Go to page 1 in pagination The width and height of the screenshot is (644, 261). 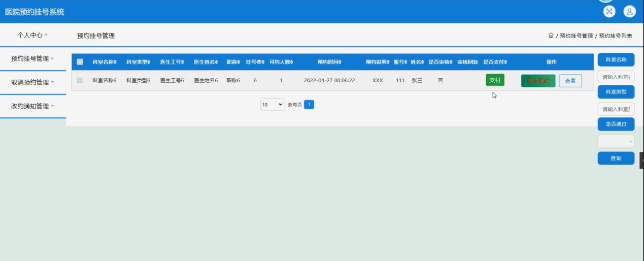[309, 105]
